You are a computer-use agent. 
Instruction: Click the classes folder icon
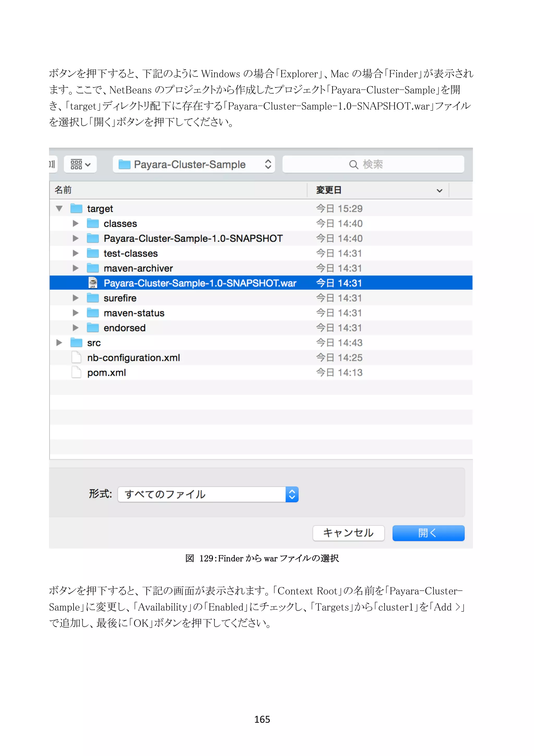click(93, 223)
